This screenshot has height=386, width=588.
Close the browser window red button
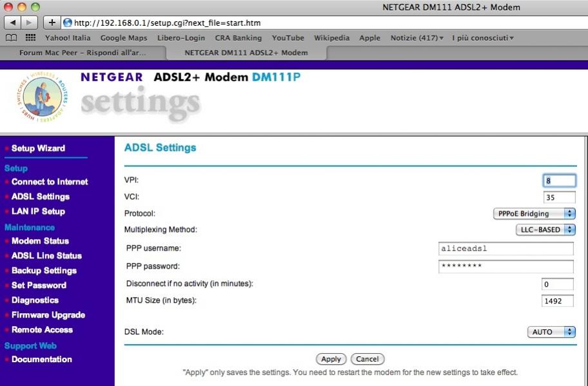8,6
